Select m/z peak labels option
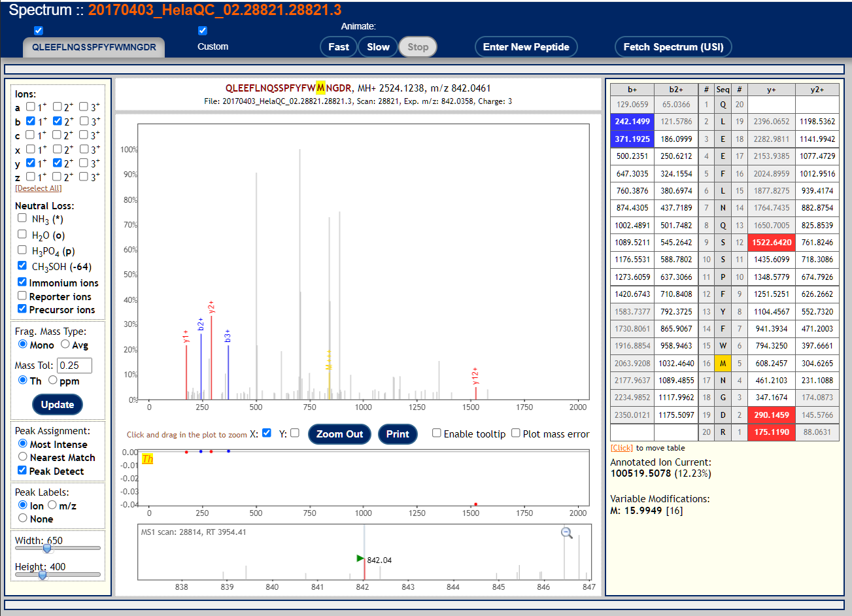This screenshot has height=616, width=852. click(x=52, y=505)
